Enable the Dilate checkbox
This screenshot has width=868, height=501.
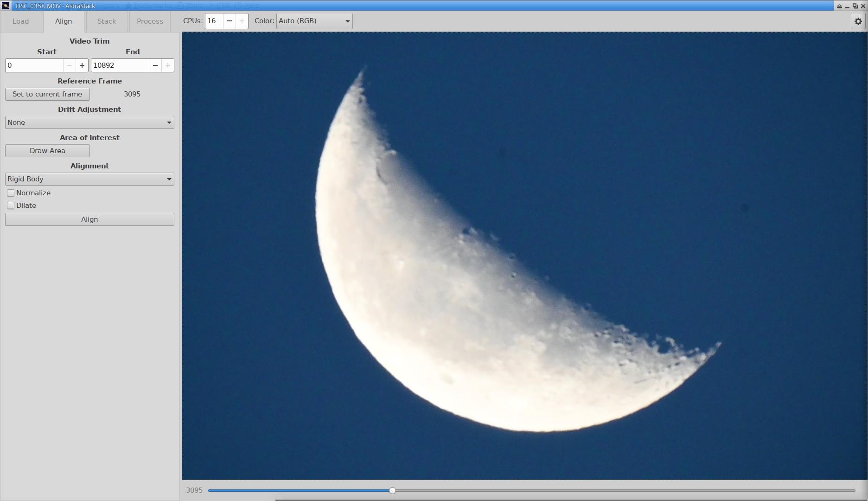point(11,206)
